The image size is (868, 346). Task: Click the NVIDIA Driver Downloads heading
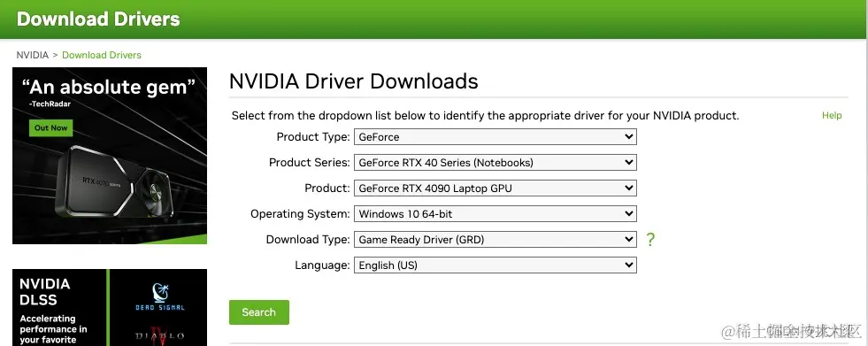click(x=353, y=81)
